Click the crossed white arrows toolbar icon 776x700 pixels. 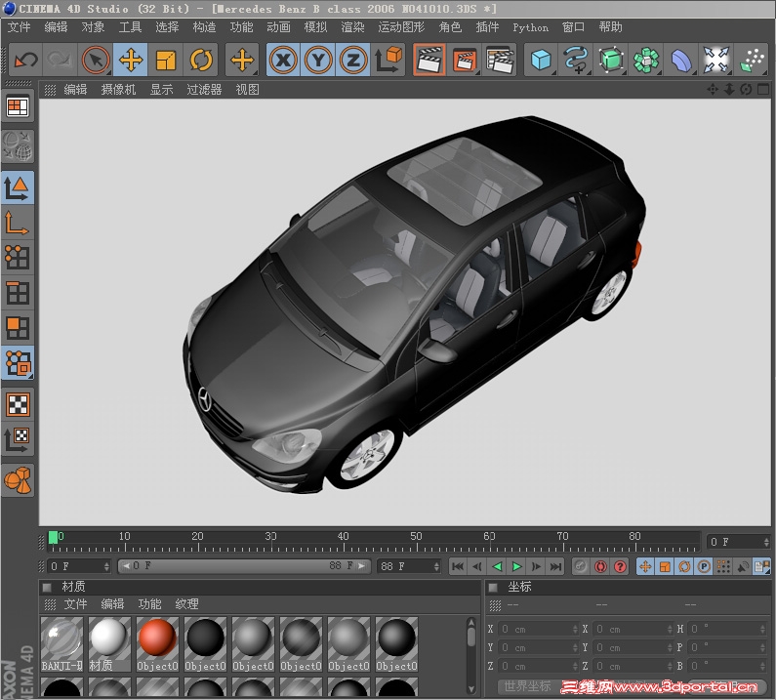coord(716,60)
